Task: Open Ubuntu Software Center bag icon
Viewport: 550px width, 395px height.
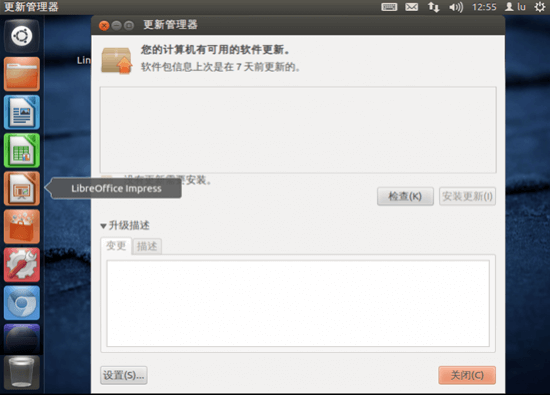Action: click(22, 227)
